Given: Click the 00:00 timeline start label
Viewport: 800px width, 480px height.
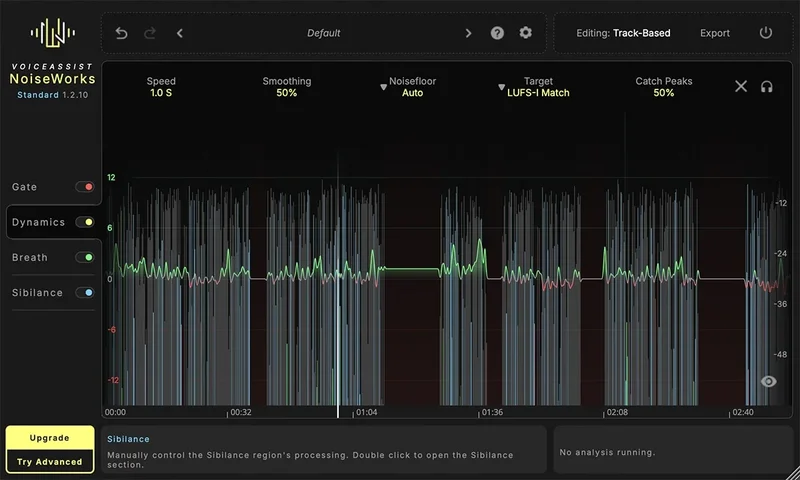Looking at the screenshot, I should (115, 412).
